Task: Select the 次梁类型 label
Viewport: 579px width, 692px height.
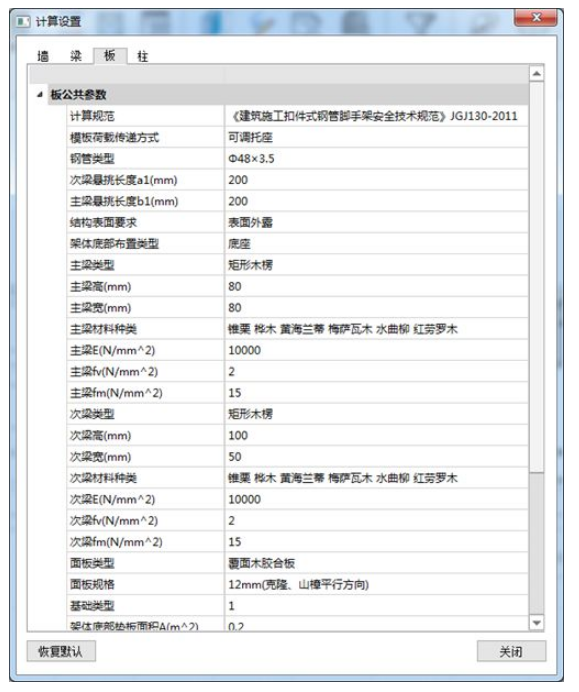Action: click(x=92, y=414)
